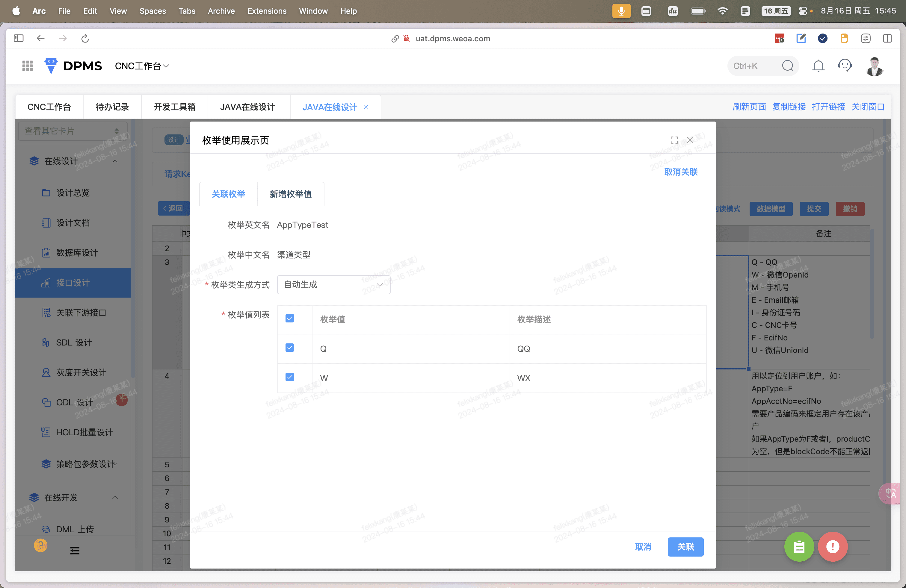
Task: Reload the current page
Action: tap(85, 38)
